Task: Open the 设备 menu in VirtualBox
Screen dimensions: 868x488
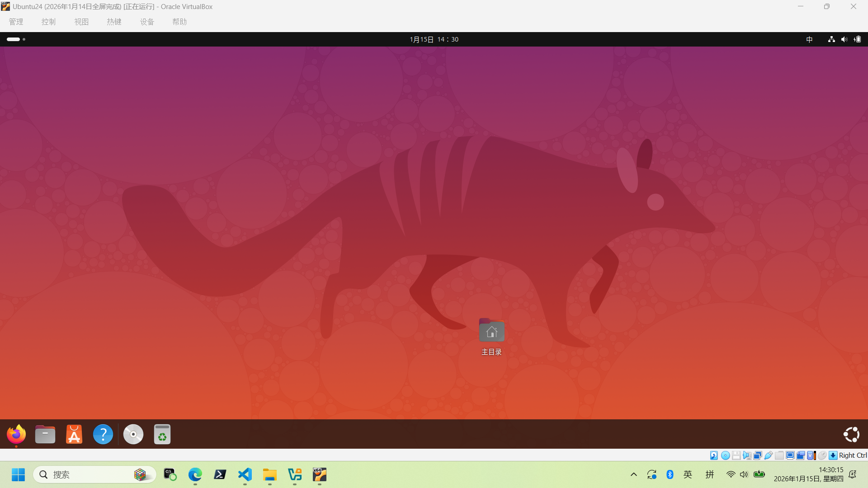Action: tap(146, 21)
